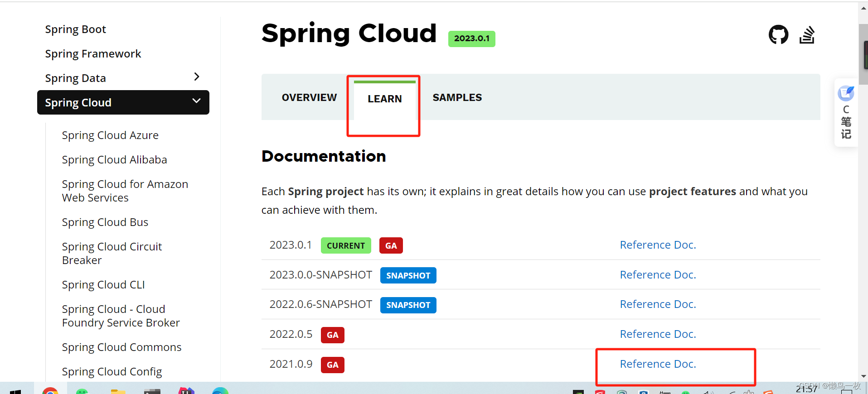Click the page vertical scrollbar thumb
The width and height of the screenshot is (868, 394).
coord(863,54)
